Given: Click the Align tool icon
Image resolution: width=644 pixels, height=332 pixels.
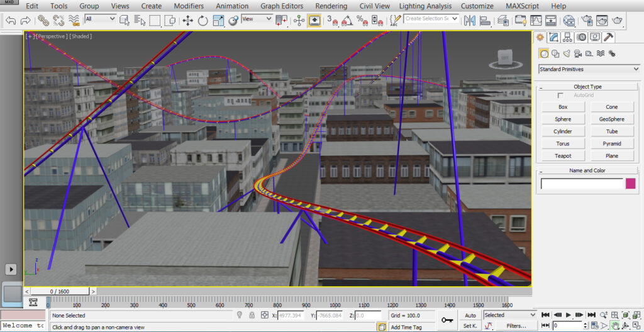Looking at the screenshot, I should 485,20.
